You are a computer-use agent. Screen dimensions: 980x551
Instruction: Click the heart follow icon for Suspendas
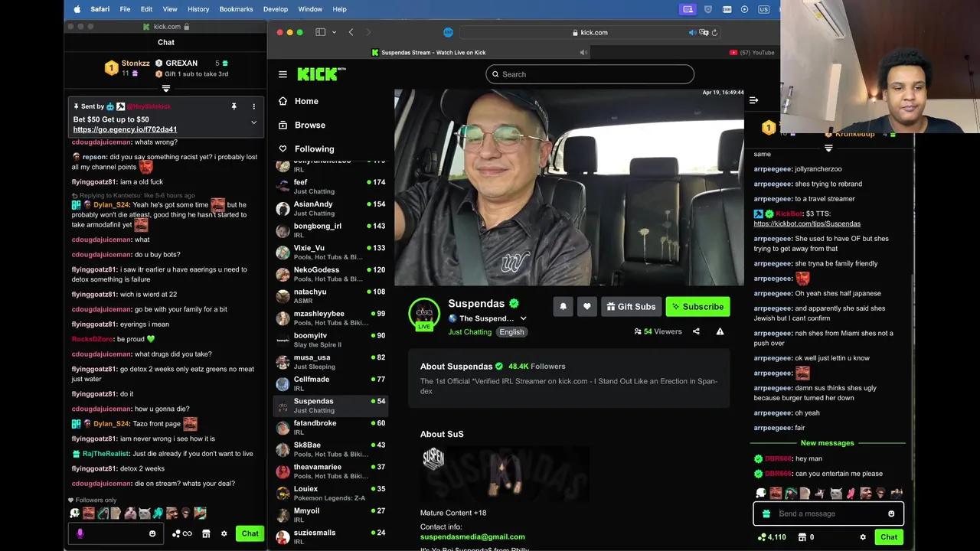point(587,306)
